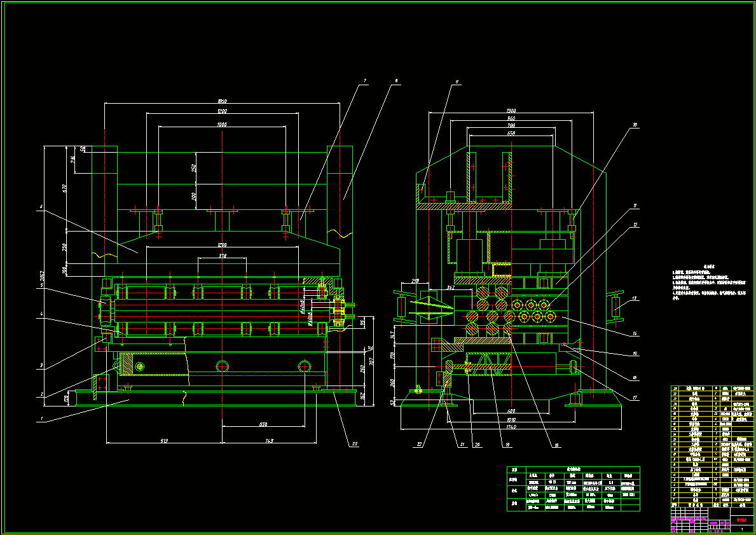This screenshot has height=535, width=756.
Task: Click part callout number 9 label
Action: pyautogui.click(x=456, y=81)
